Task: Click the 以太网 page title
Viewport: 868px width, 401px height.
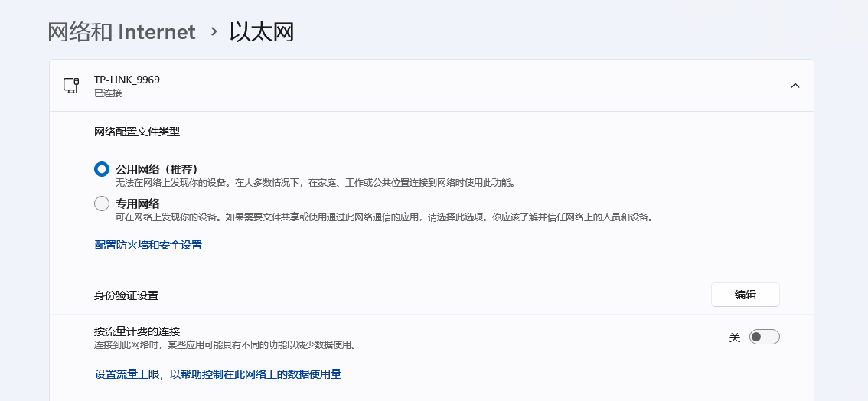Action: [x=262, y=32]
